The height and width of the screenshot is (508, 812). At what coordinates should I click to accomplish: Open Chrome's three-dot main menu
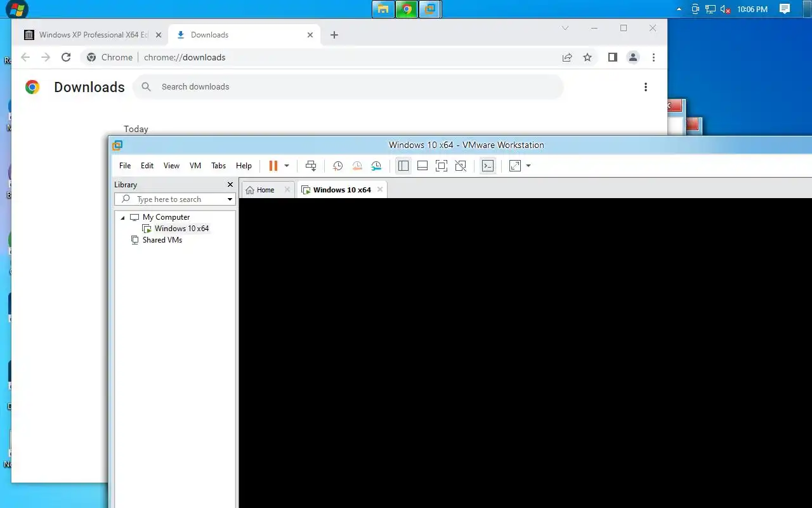coord(653,57)
